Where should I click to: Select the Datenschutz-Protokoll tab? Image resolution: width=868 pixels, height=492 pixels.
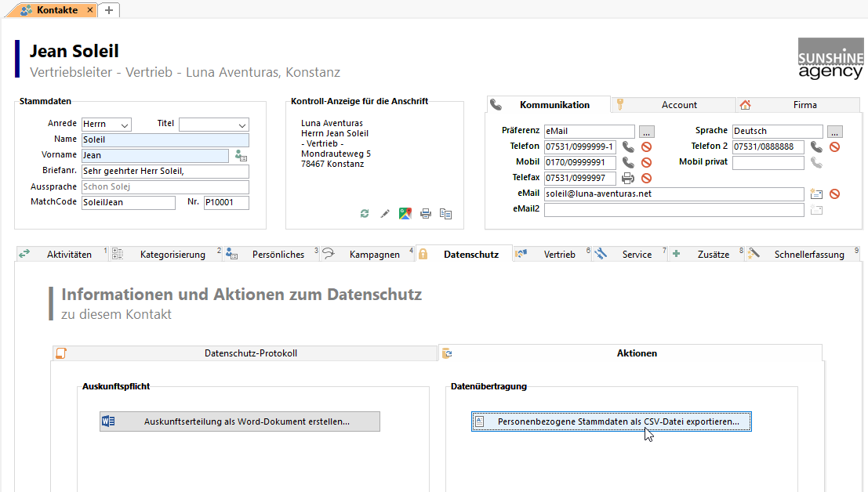[x=250, y=353]
